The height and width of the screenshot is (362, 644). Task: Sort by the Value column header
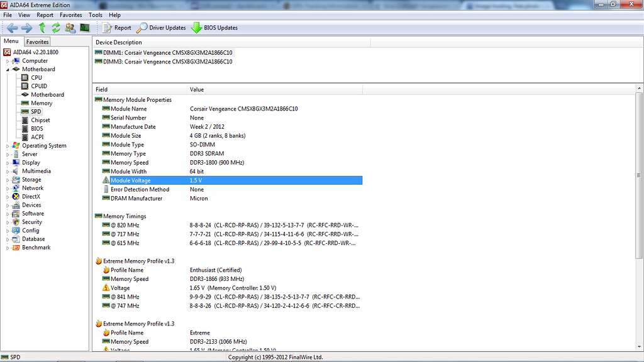(275, 89)
